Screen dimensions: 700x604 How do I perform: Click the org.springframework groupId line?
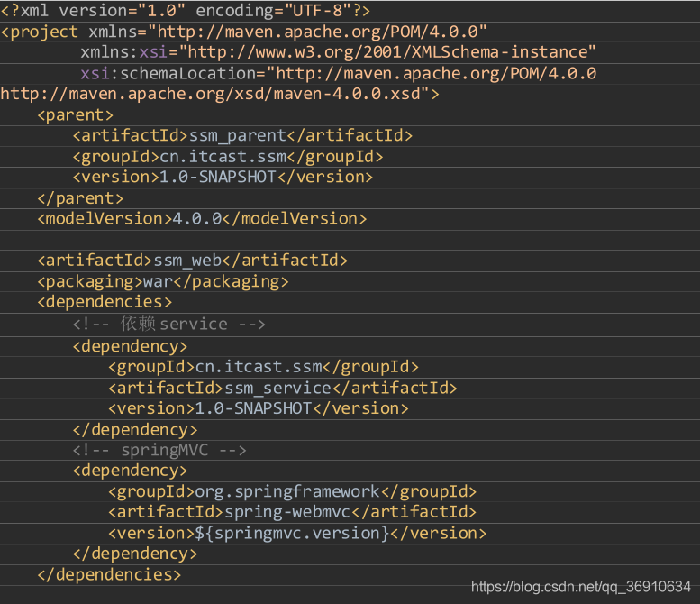[x=293, y=491]
